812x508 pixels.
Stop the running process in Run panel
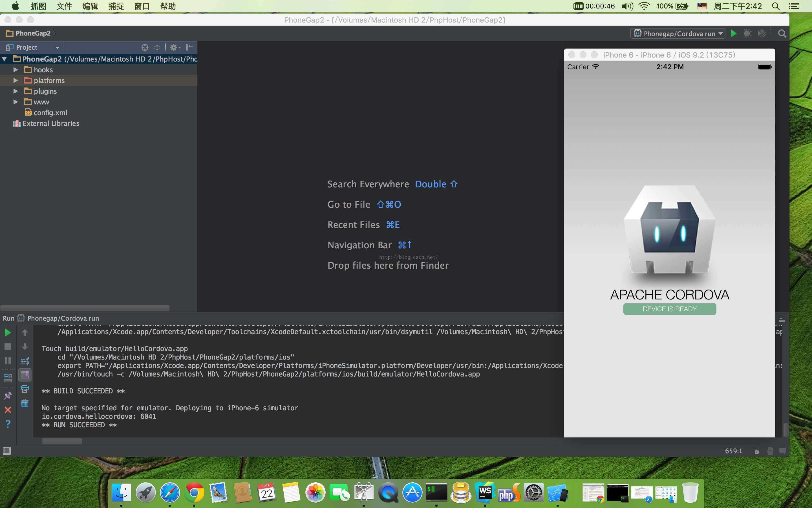[x=8, y=347]
